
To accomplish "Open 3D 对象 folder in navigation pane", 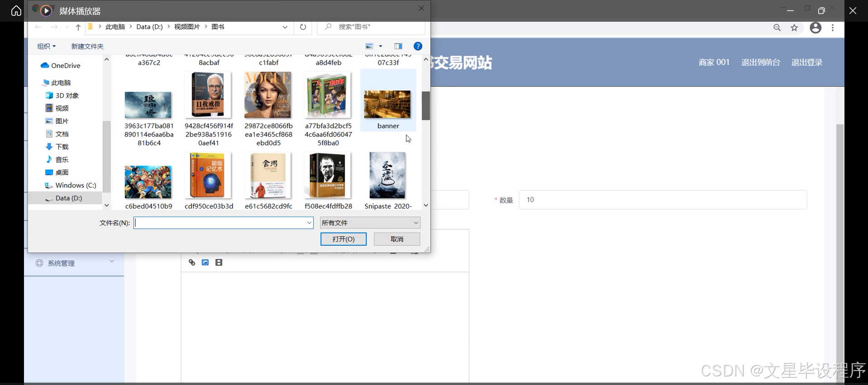I will 62,95.
